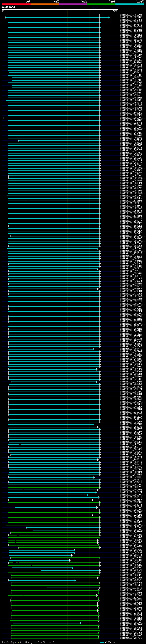
Task: Click the cyan =100char. scale bar
Action: (x=102, y=642)
